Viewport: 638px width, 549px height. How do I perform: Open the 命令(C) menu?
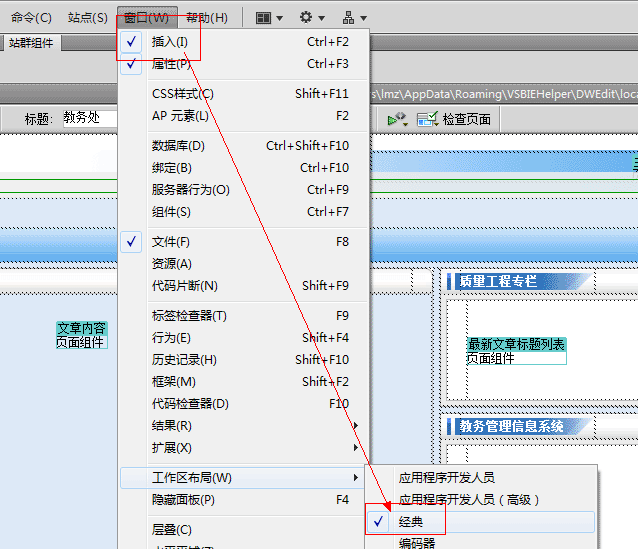click(x=31, y=17)
